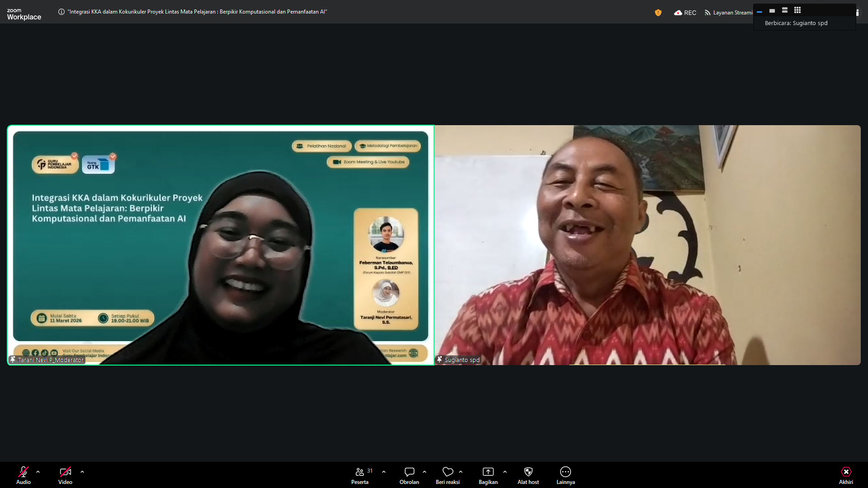Click the Layanan Streaming indicator
Screen dimensions: 868x488
(728, 13)
